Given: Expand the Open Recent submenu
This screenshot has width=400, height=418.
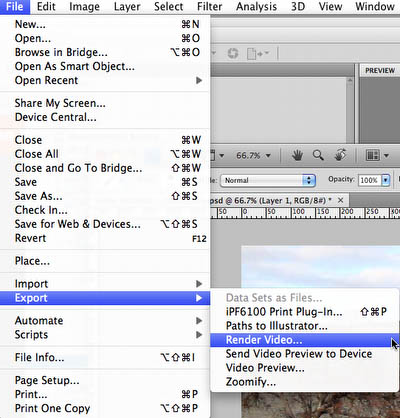Looking at the screenshot, I should pyautogui.click(x=105, y=80).
